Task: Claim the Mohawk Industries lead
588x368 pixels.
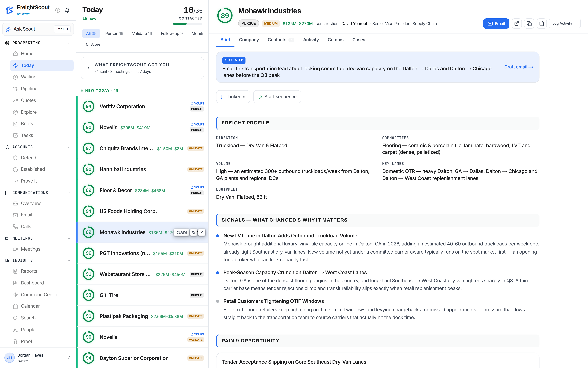Action: pyautogui.click(x=182, y=232)
